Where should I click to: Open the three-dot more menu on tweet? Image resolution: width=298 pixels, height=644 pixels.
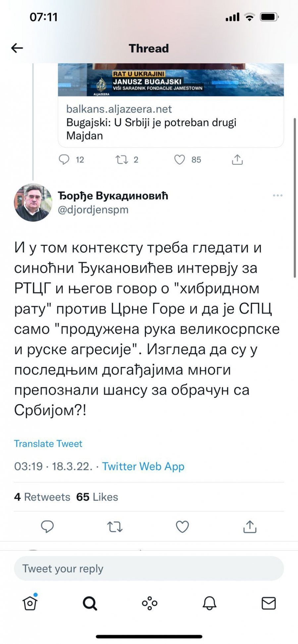click(277, 196)
